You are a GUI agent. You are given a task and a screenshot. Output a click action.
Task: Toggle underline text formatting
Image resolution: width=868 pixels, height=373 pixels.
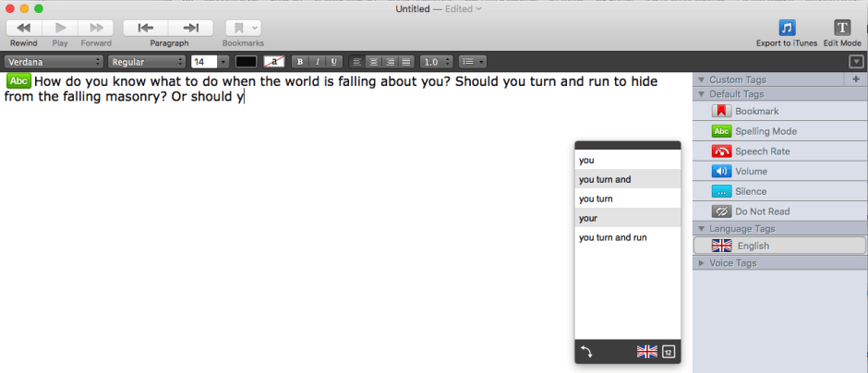pos(333,62)
